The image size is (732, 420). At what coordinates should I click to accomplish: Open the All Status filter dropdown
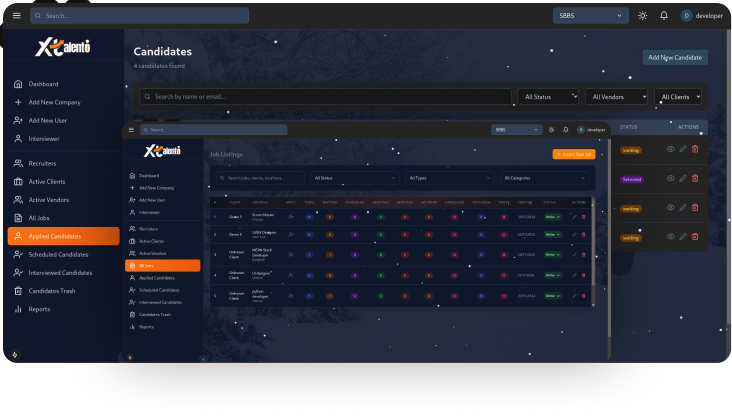point(547,97)
